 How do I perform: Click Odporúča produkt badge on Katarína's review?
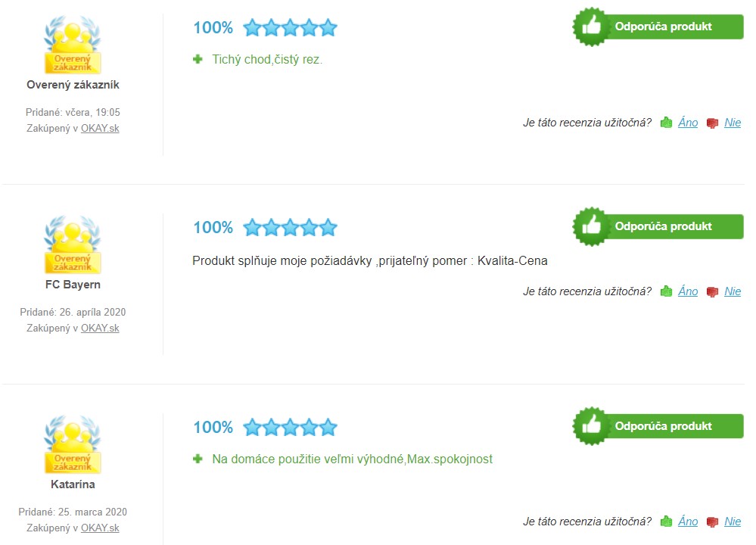click(x=658, y=426)
